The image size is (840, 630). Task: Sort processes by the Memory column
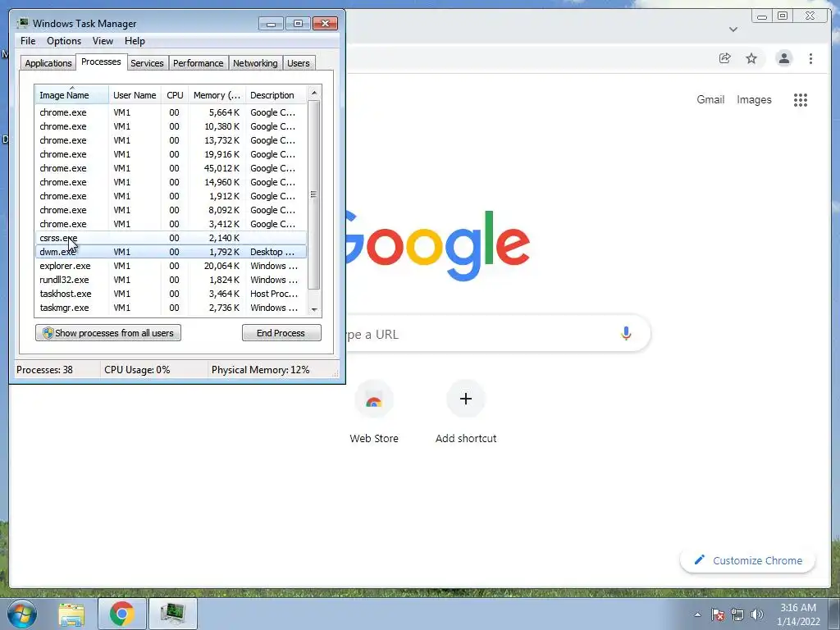(217, 95)
